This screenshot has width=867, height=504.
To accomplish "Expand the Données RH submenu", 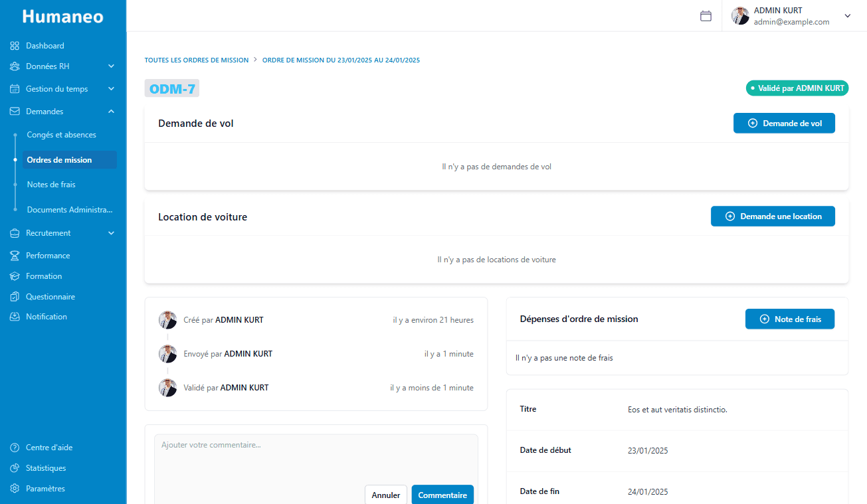I will pyautogui.click(x=111, y=66).
